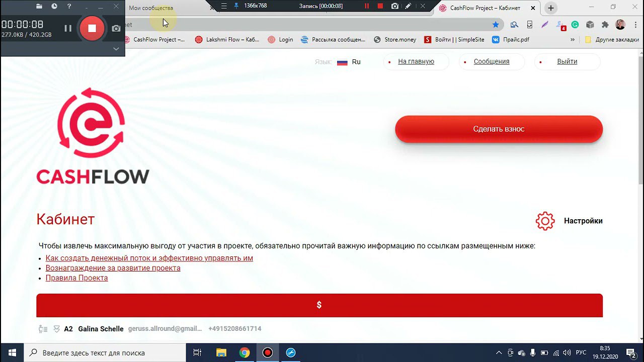Toggle the pin icon on the recording bar
This screenshot has width=644, height=362.
236,6
